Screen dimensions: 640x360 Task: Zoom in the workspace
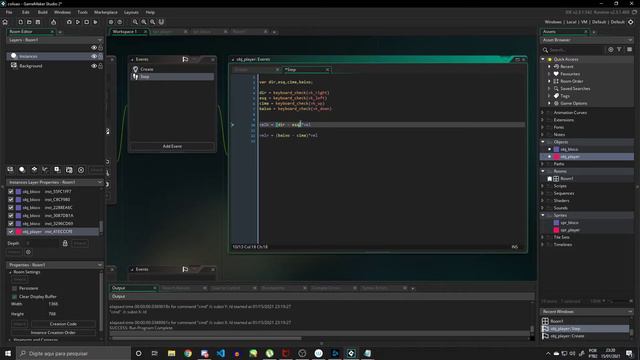click(x=153, y=22)
